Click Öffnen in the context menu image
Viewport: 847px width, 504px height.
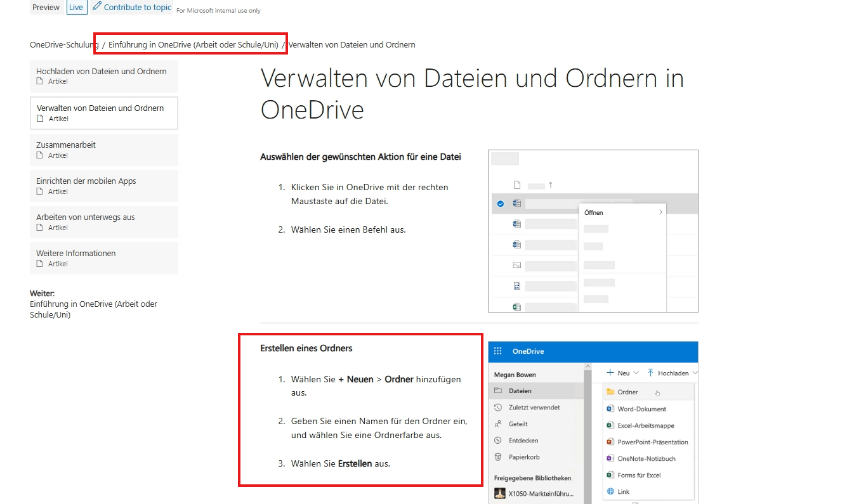coord(594,212)
